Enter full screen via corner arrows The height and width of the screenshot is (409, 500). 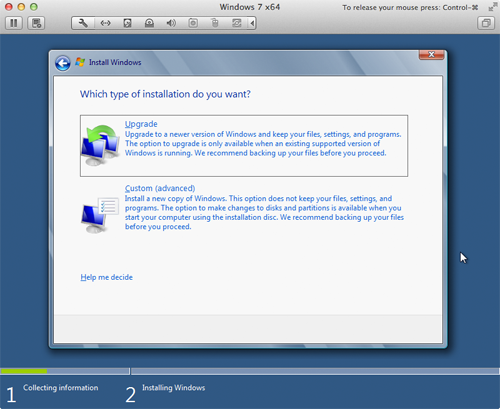point(492,7)
